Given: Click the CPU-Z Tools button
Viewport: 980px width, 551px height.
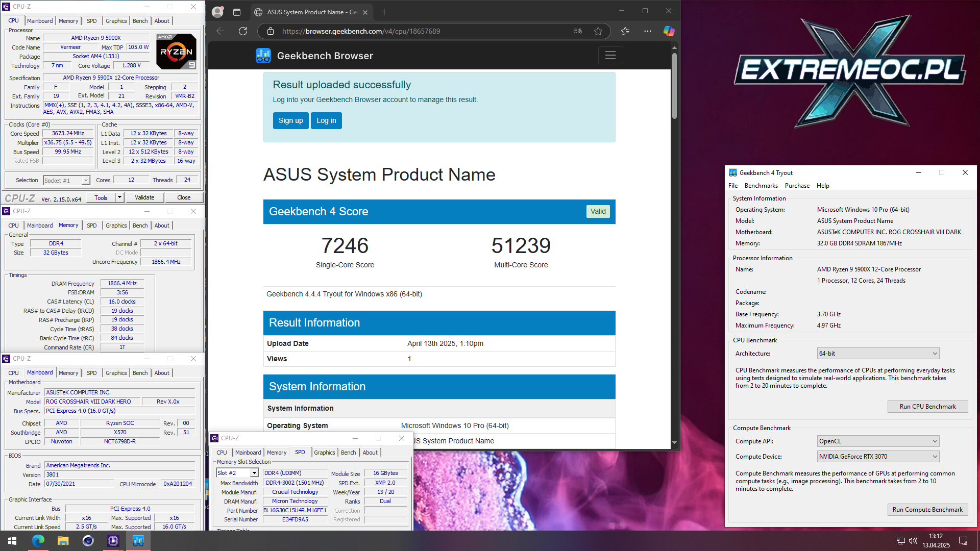Looking at the screenshot, I should tap(101, 197).
